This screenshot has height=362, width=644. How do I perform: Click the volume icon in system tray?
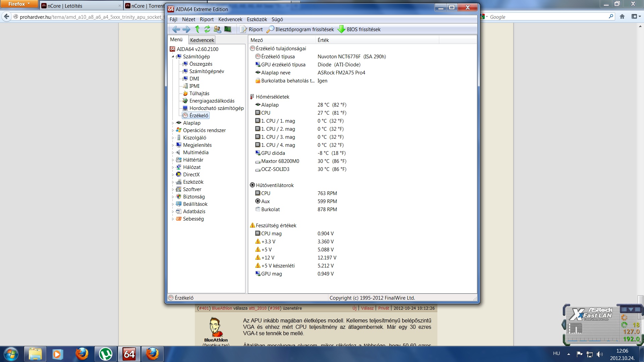coord(600,354)
